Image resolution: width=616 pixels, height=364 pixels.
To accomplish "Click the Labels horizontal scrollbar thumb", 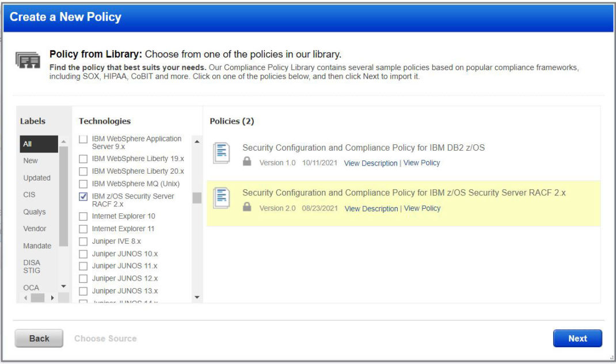I will [x=38, y=298].
